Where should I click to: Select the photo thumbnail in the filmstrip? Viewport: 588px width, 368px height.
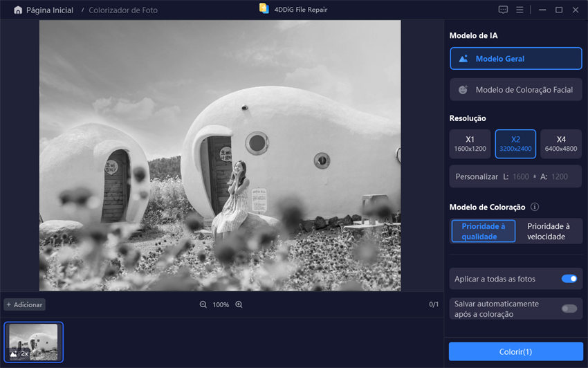coord(34,341)
